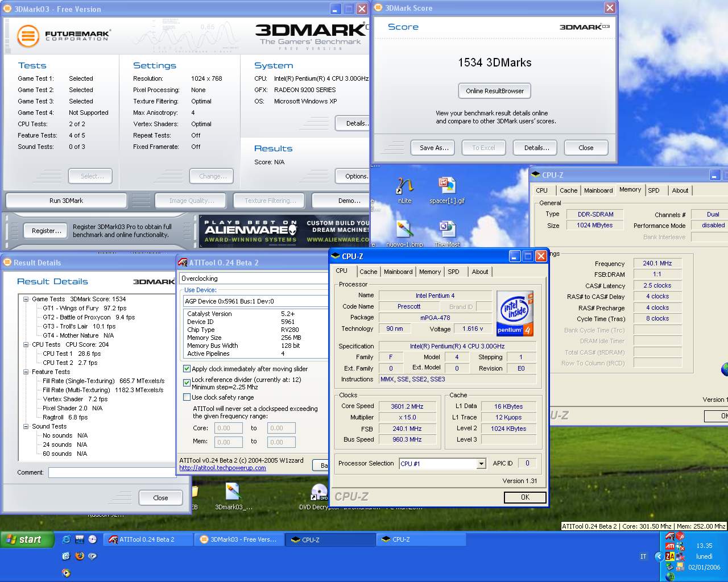This screenshot has height=582, width=728.
Task: Click the globe icon in system tray
Action: point(670,576)
